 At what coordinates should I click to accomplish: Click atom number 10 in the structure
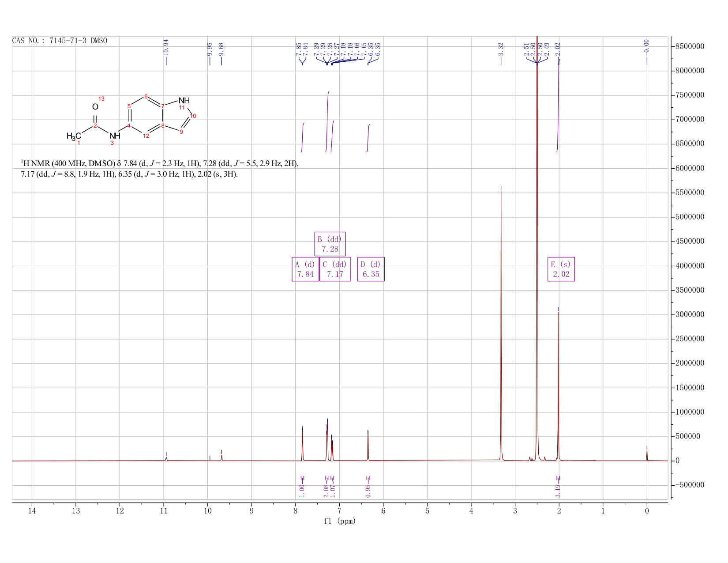click(193, 116)
